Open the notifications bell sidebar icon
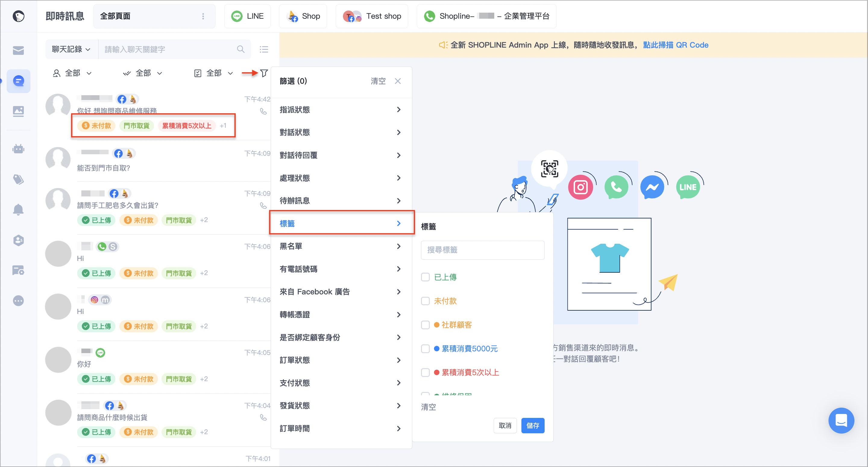 pyautogui.click(x=18, y=210)
